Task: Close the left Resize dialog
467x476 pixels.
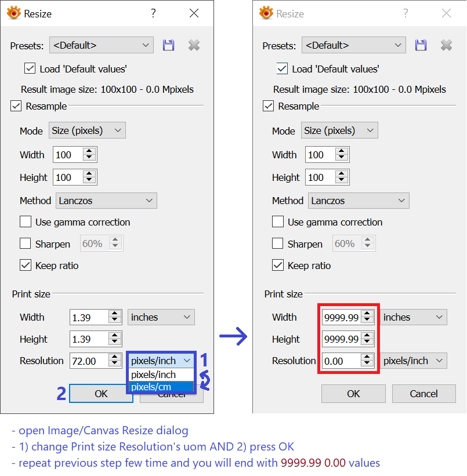Action: (x=194, y=13)
